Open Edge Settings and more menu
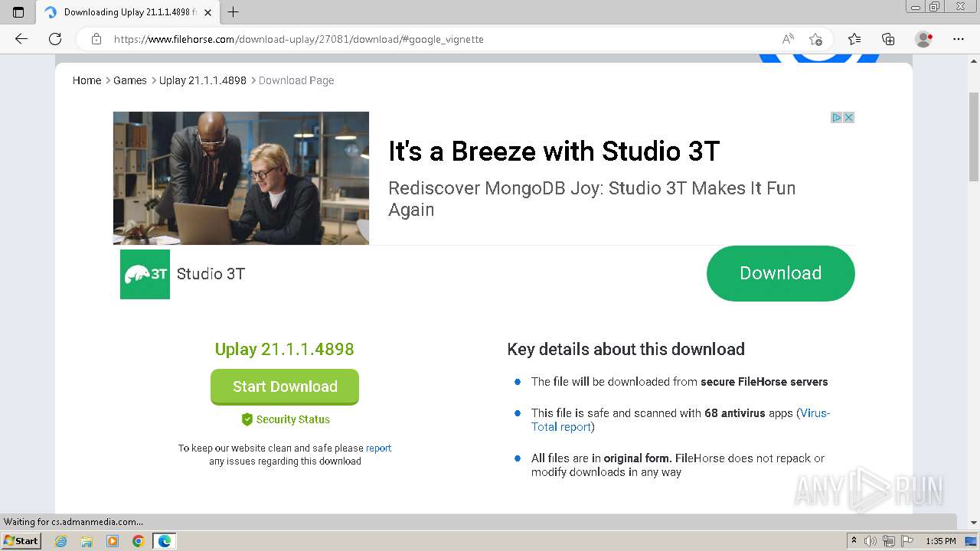980x551 pixels. (x=959, y=39)
